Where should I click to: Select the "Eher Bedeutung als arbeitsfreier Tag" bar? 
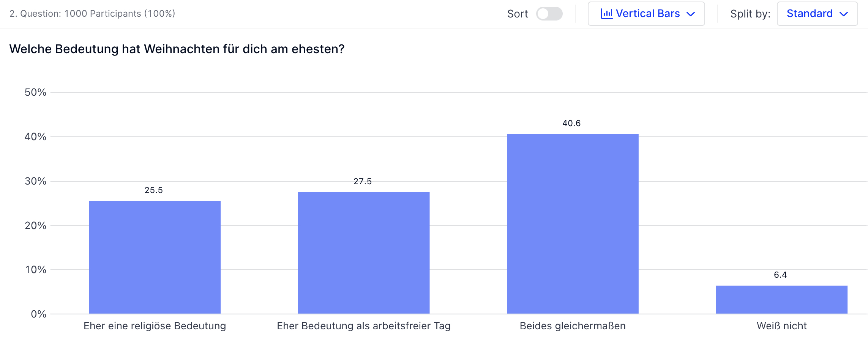(x=363, y=253)
